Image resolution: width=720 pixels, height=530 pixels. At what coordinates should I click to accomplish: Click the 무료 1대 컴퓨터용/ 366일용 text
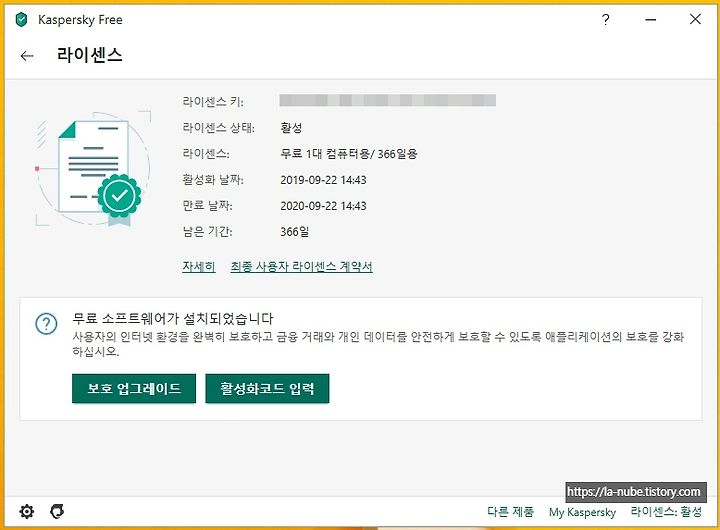[x=349, y=154]
